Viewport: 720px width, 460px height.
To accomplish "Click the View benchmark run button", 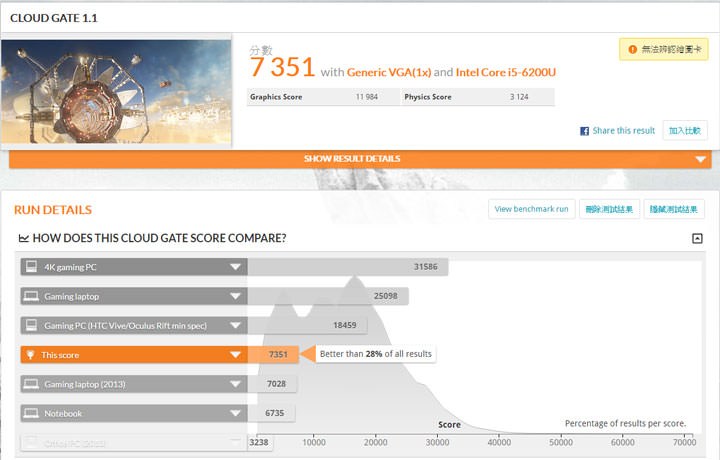I will pyautogui.click(x=531, y=209).
